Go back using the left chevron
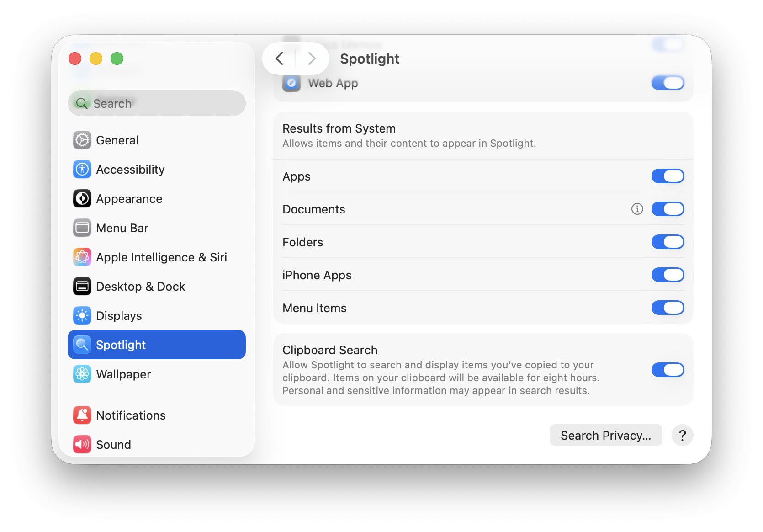The image size is (763, 532). (280, 59)
